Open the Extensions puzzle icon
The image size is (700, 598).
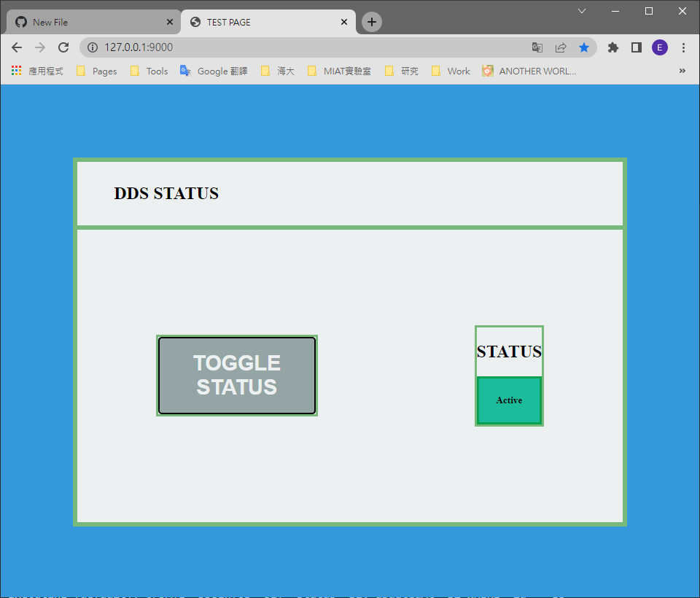(x=613, y=47)
